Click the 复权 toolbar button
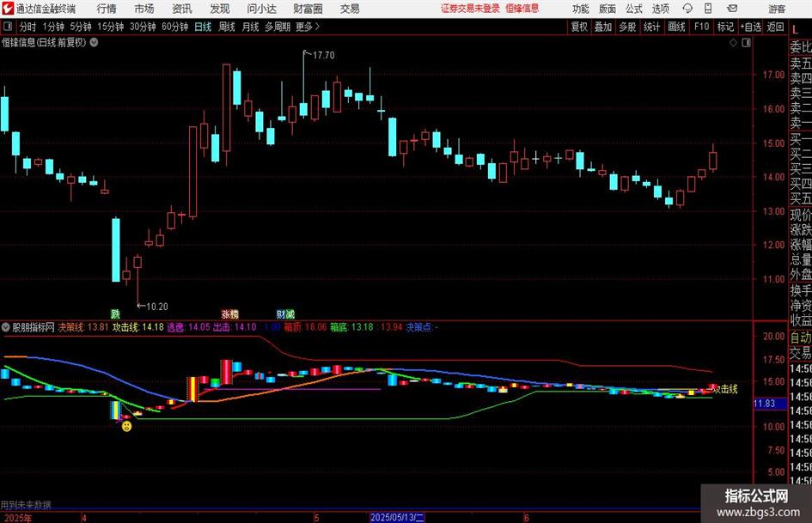This screenshot has width=812, height=523. pos(579,27)
